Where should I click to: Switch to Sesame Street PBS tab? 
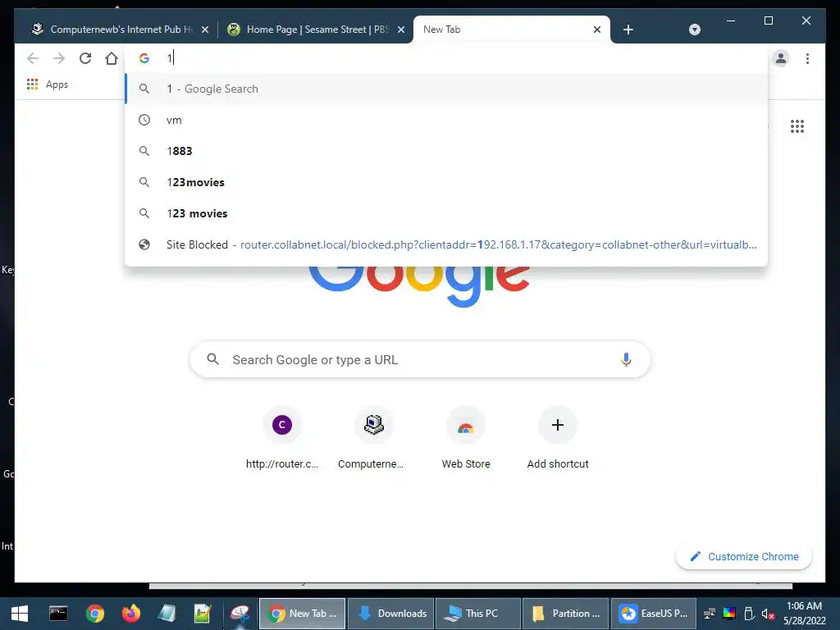click(x=316, y=30)
